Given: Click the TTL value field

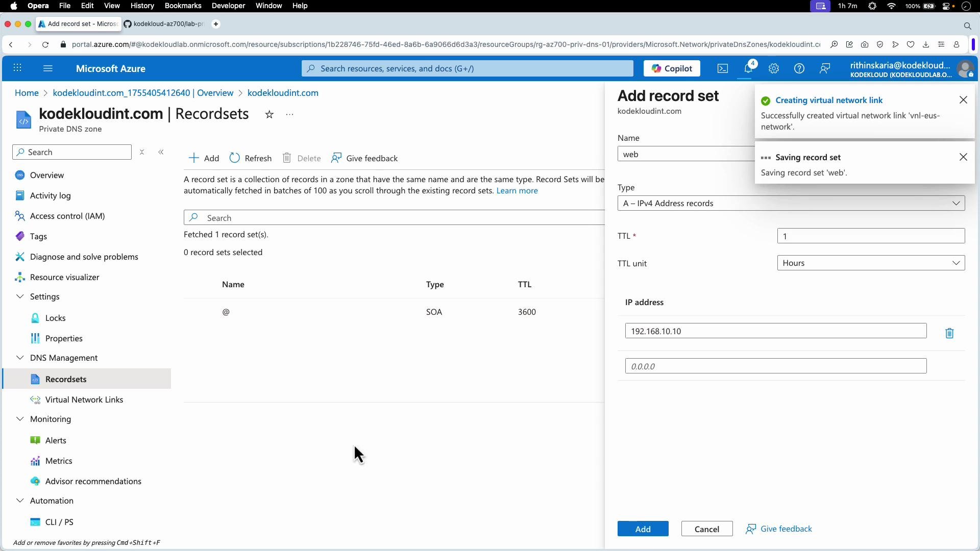Looking at the screenshot, I should (871, 236).
